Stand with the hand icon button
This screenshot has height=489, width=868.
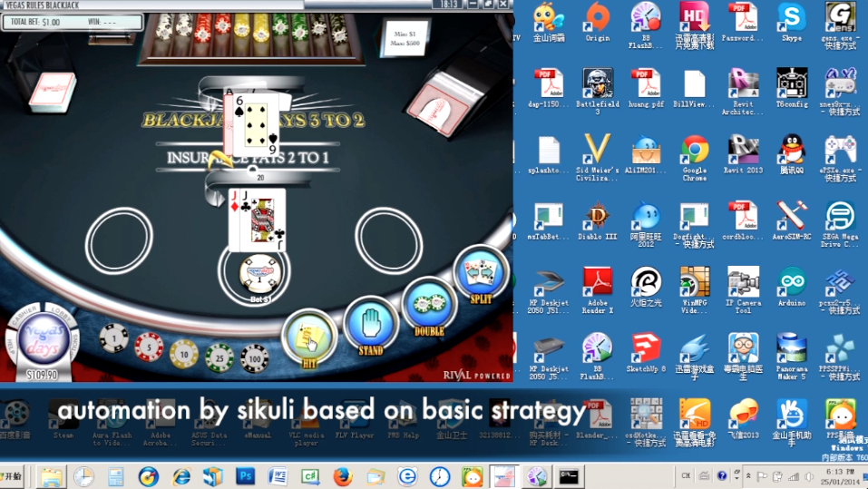(370, 328)
